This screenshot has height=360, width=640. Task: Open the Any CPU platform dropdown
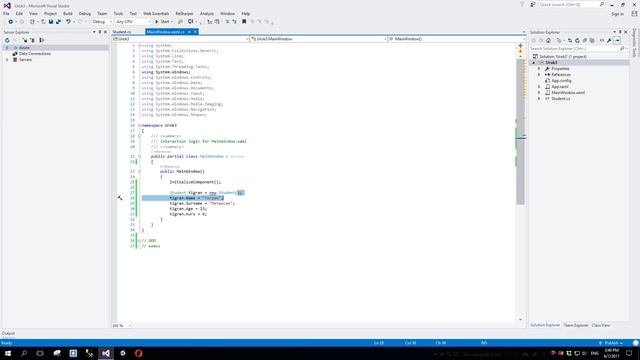(x=133, y=22)
